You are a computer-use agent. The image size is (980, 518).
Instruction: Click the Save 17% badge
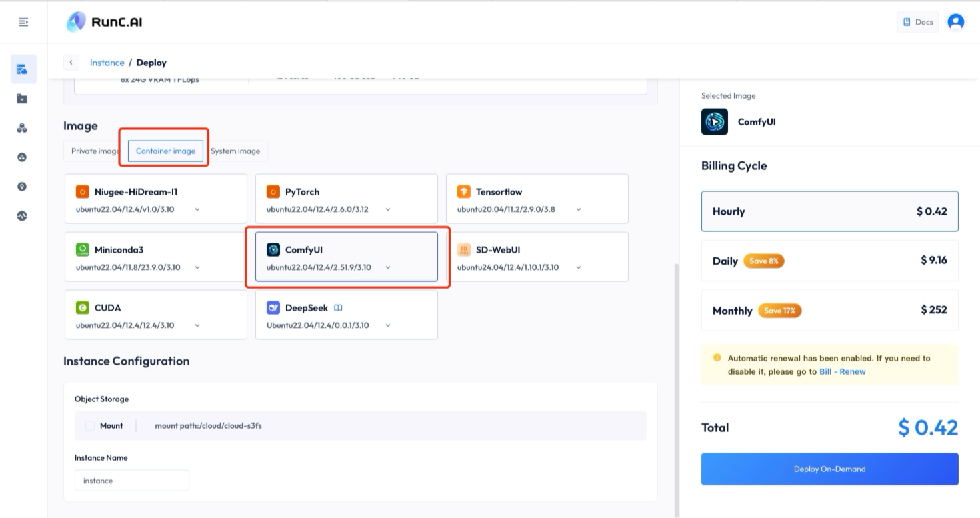pos(779,311)
